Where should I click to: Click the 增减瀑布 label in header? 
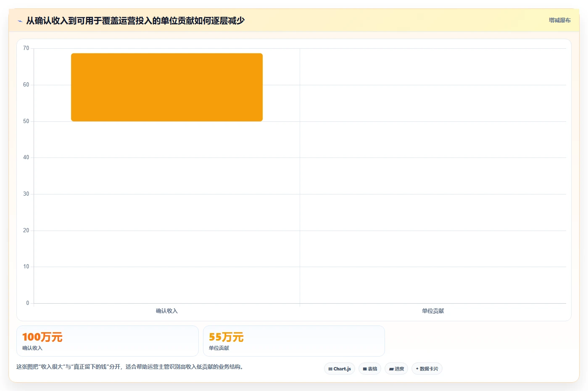click(559, 20)
